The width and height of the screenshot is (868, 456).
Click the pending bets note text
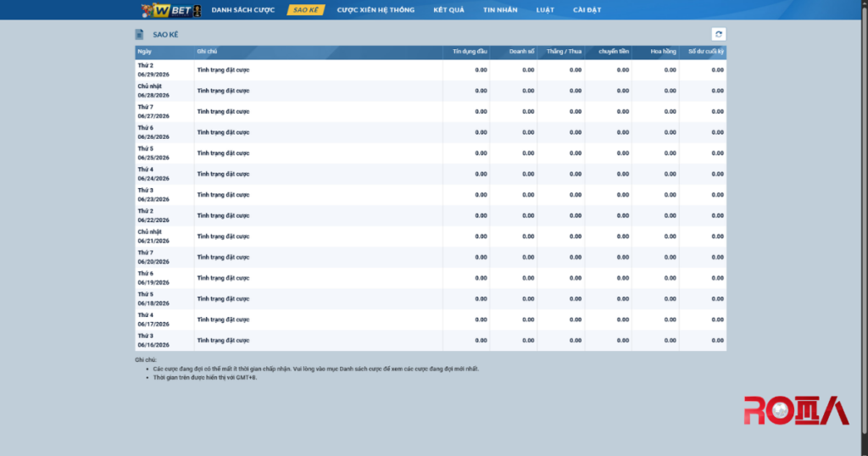316,369
